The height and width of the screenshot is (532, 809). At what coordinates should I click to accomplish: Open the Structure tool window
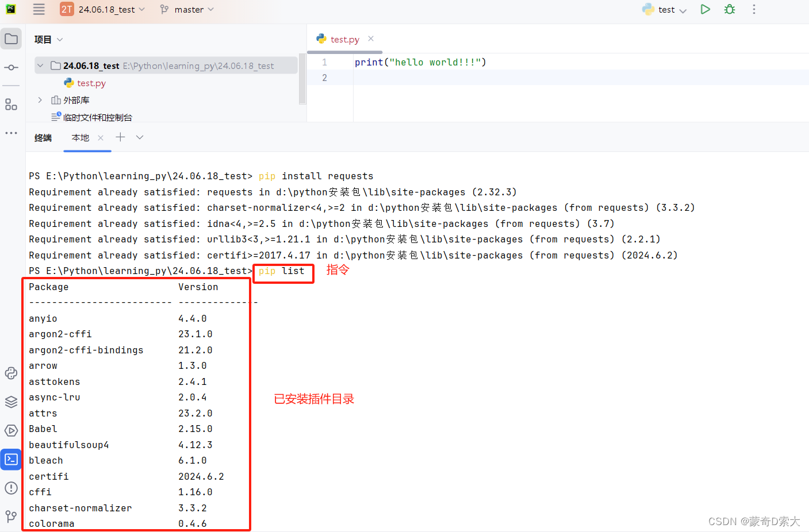11,105
